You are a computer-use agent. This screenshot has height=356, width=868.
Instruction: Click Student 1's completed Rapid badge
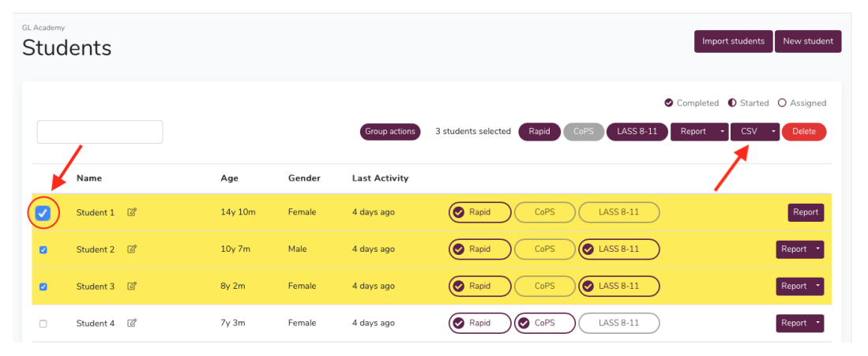[x=479, y=212]
